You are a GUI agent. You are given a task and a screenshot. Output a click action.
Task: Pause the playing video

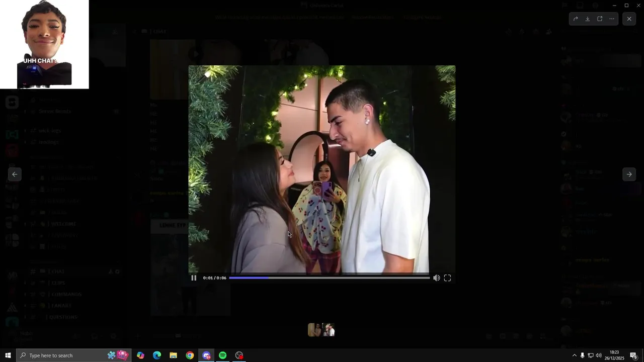click(194, 278)
